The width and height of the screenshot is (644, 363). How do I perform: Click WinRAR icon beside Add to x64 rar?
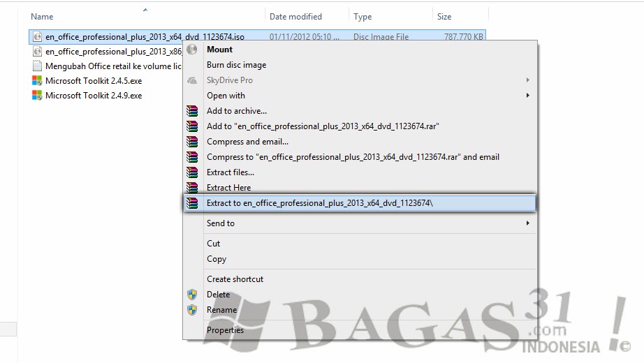pyautogui.click(x=192, y=126)
